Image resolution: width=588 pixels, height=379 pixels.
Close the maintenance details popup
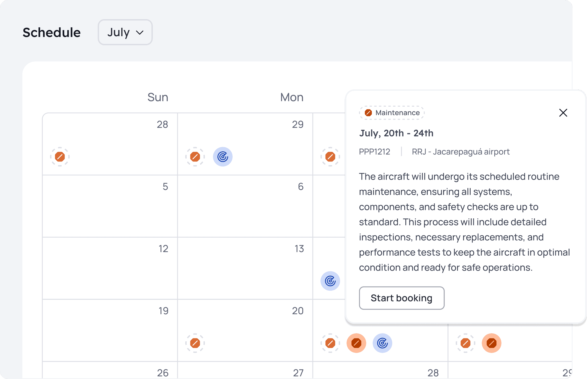563,113
